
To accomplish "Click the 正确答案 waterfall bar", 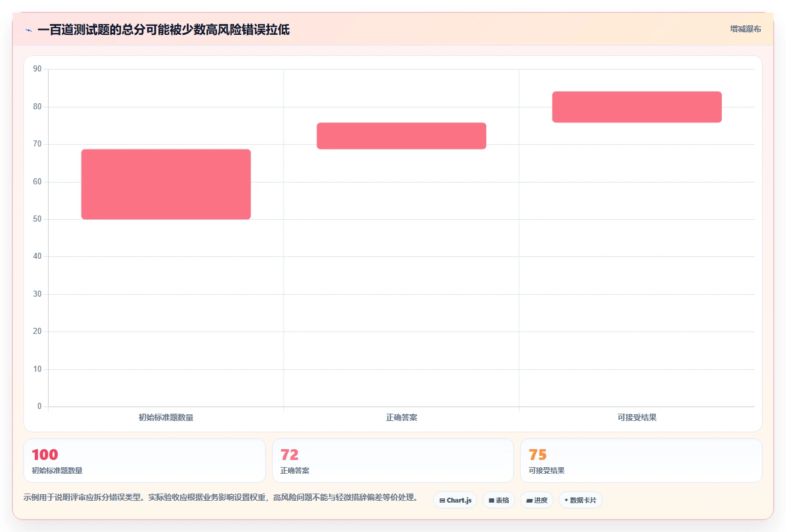I will (x=401, y=136).
